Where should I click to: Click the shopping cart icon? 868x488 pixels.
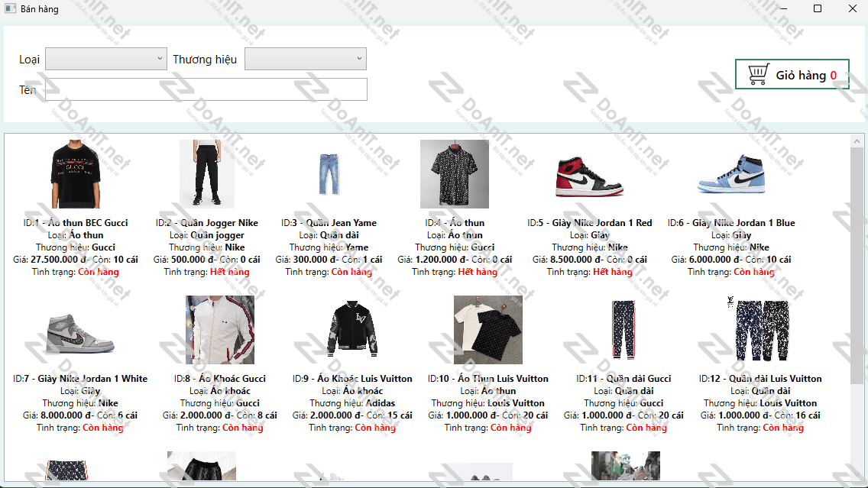pyautogui.click(x=759, y=74)
